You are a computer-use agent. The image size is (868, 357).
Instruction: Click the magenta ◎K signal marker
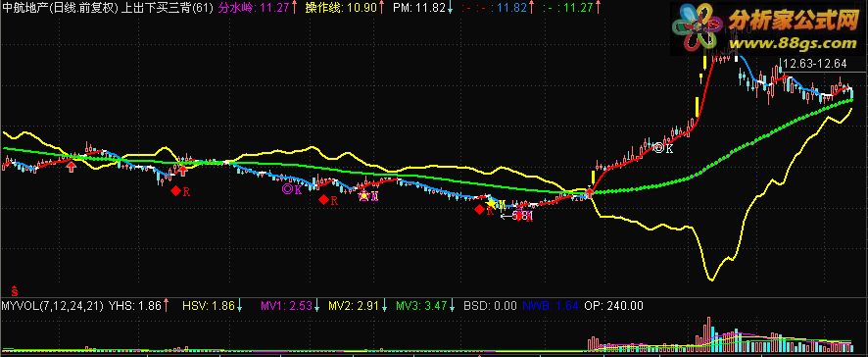tap(292, 189)
